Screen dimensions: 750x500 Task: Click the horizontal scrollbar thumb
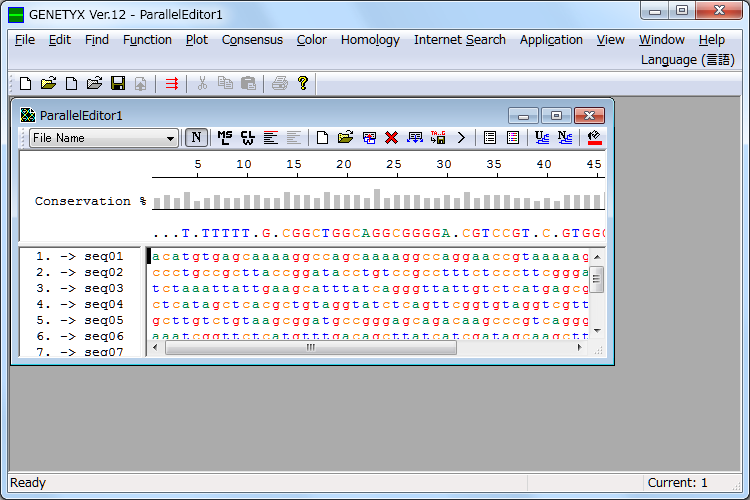[311, 347]
